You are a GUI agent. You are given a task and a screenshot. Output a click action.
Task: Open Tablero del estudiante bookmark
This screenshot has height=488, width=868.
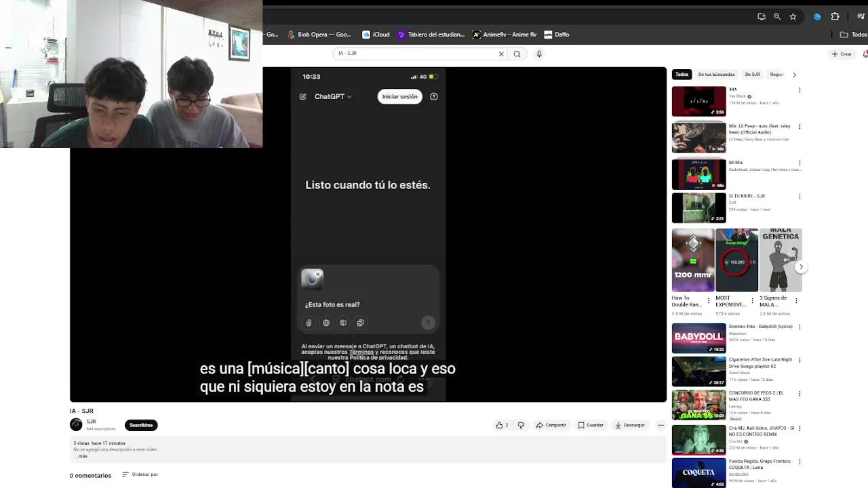click(431, 35)
